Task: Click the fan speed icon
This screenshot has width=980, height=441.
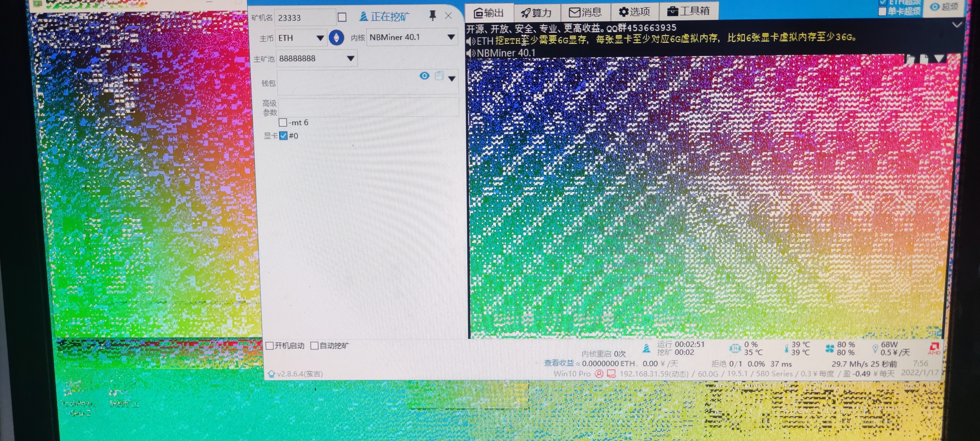Action: tap(830, 349)
